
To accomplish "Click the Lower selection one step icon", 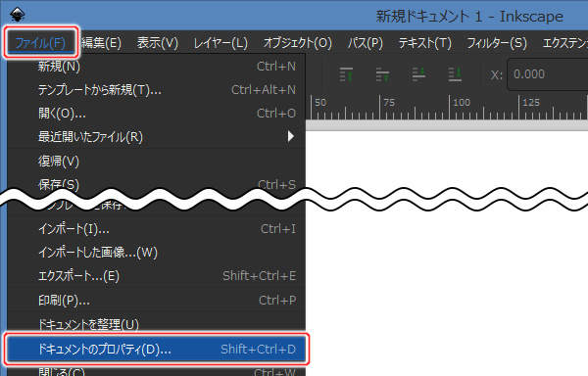I will pos(418,74).
